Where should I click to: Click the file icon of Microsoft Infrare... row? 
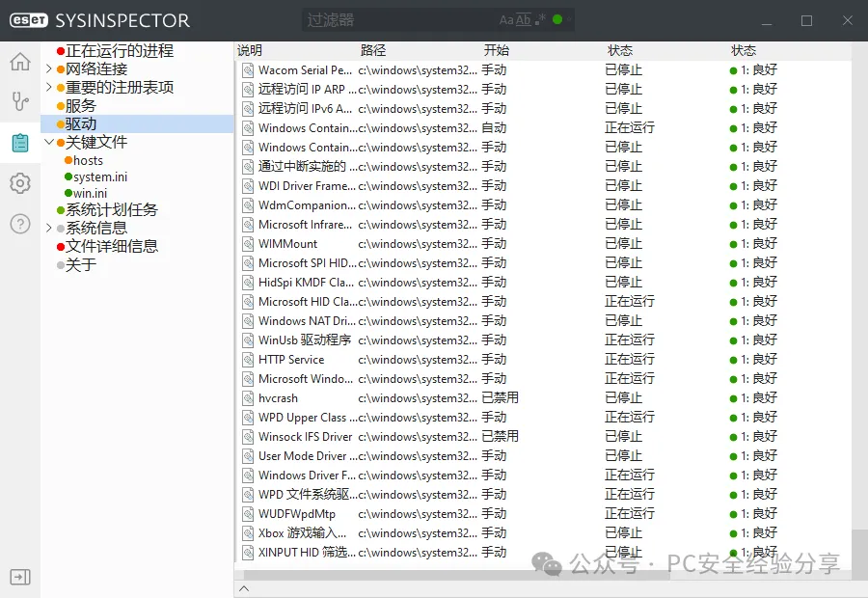[248, 225]
